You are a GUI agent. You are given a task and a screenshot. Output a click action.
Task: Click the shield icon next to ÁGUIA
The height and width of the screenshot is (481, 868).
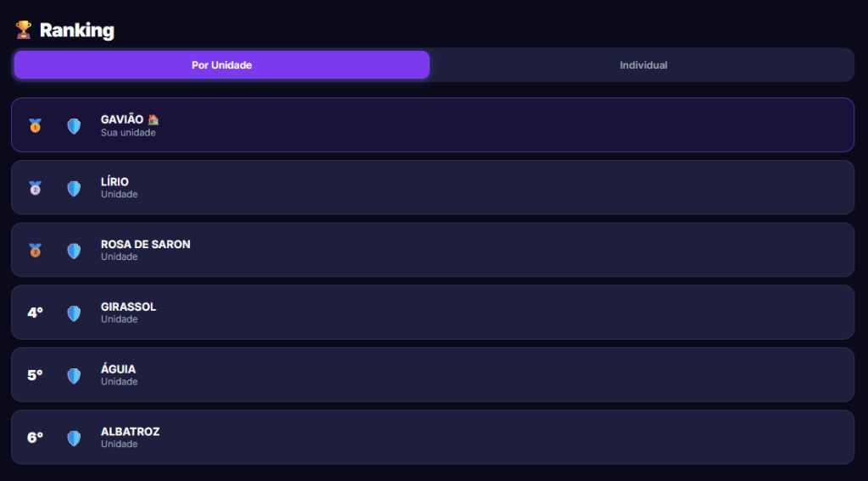[74, 375]
